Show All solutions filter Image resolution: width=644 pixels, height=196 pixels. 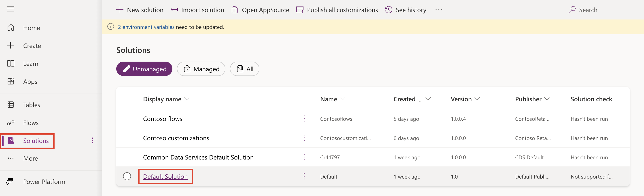244,69
